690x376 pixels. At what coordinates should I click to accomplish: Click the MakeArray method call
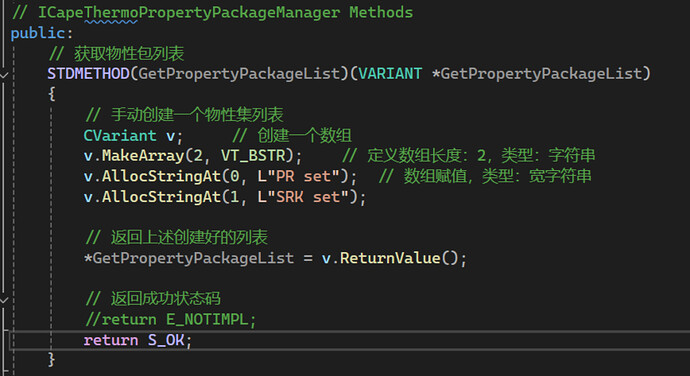143,155
